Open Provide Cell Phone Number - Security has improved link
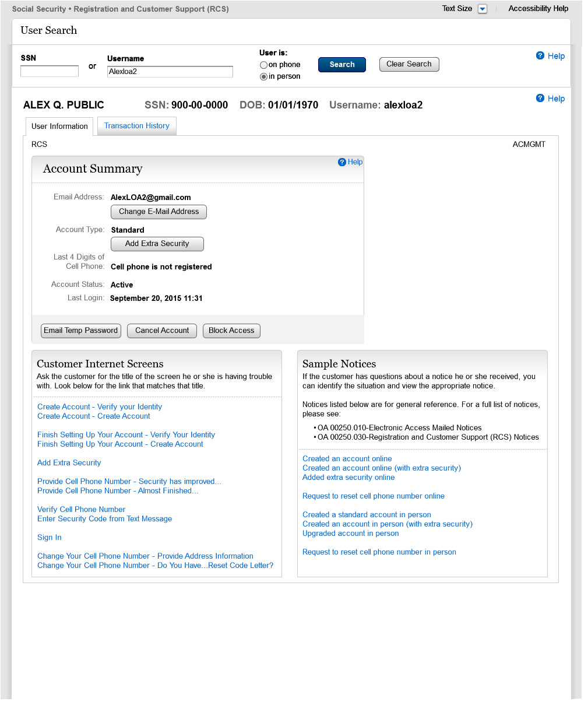 coord(129,482)
